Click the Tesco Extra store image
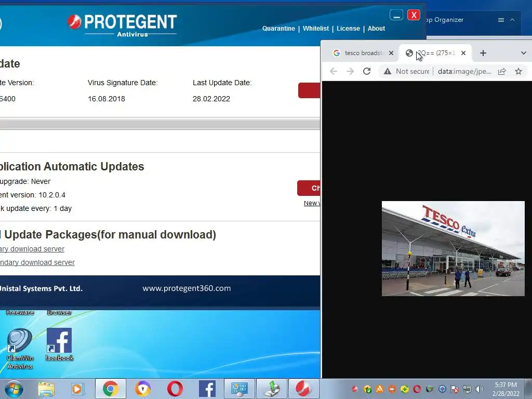 (453, 248)
